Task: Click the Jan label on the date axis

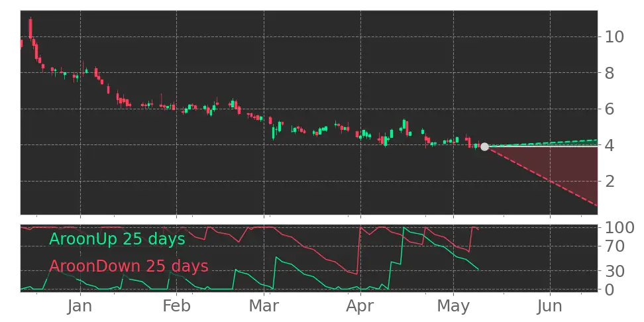Action: click(x=81, y=306)
